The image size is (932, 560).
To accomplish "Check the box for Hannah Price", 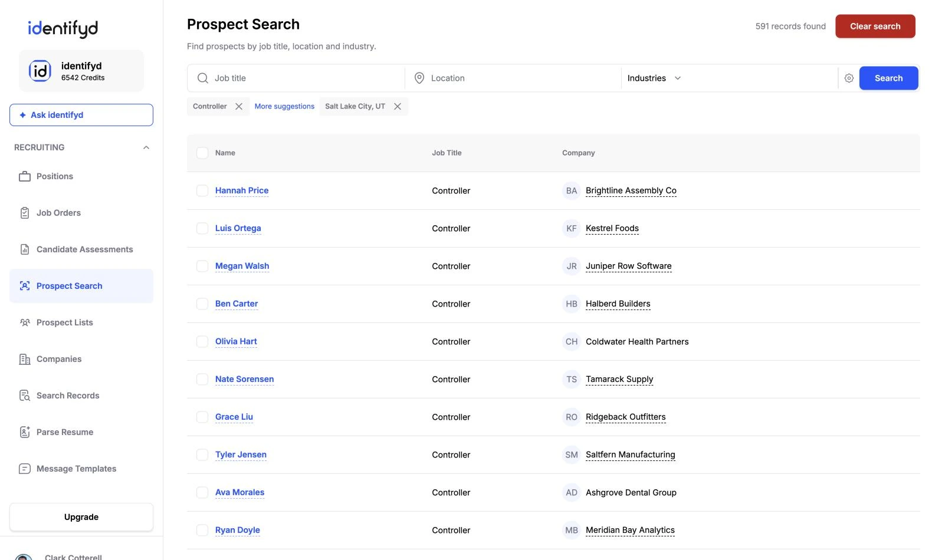I will click(202, 190).
